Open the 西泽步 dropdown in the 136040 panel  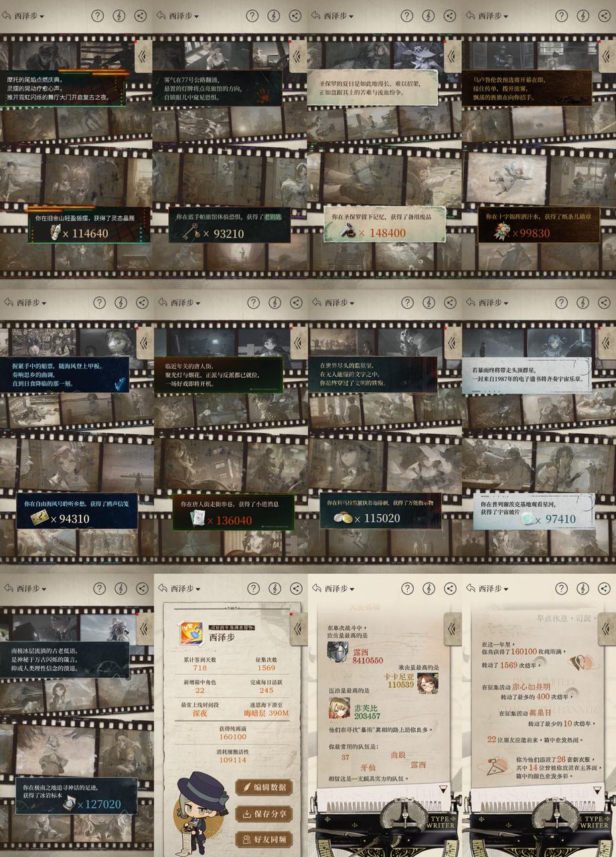(x=185, y=302)
